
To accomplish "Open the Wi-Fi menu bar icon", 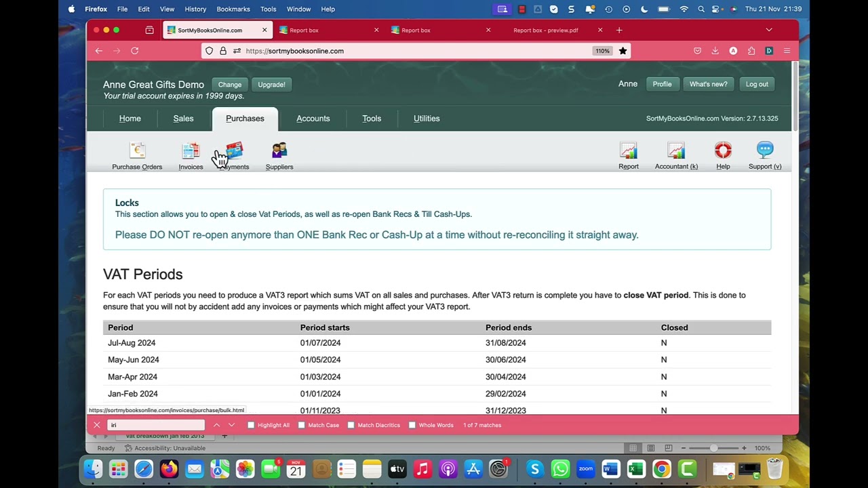I will click(684, 9).
